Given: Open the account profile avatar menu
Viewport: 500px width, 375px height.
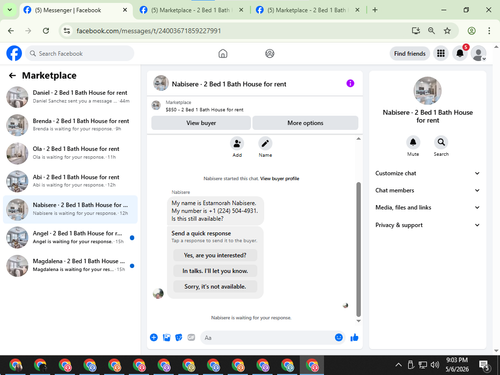Looking at the screenshot, I should (x=478, y=53).
